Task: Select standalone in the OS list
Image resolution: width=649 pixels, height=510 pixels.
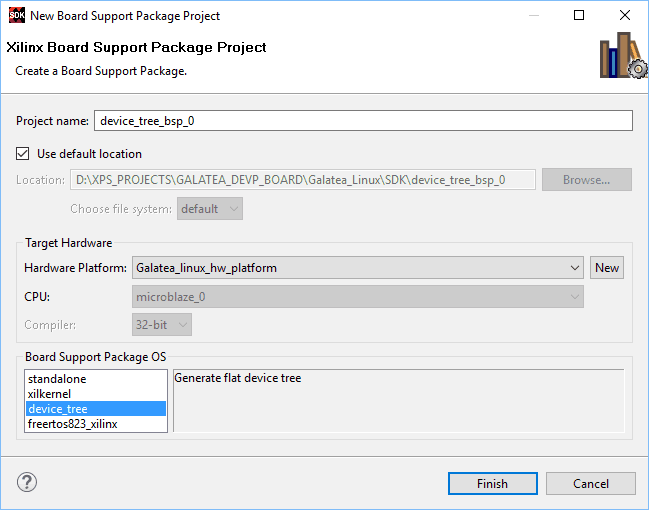Action: coord(58,379)
